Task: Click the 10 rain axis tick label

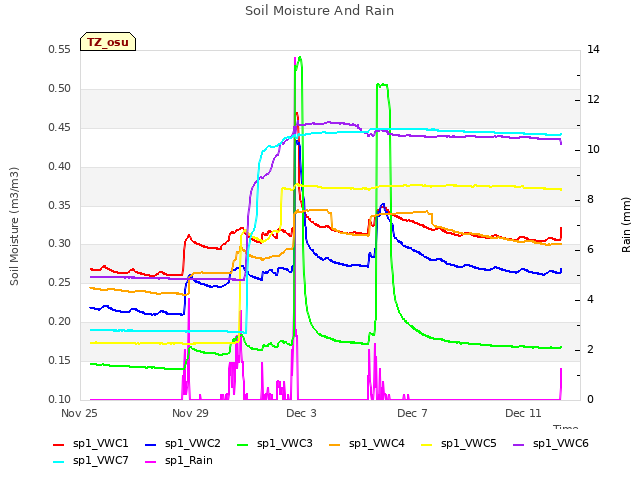Action: [x=593, y=149]
